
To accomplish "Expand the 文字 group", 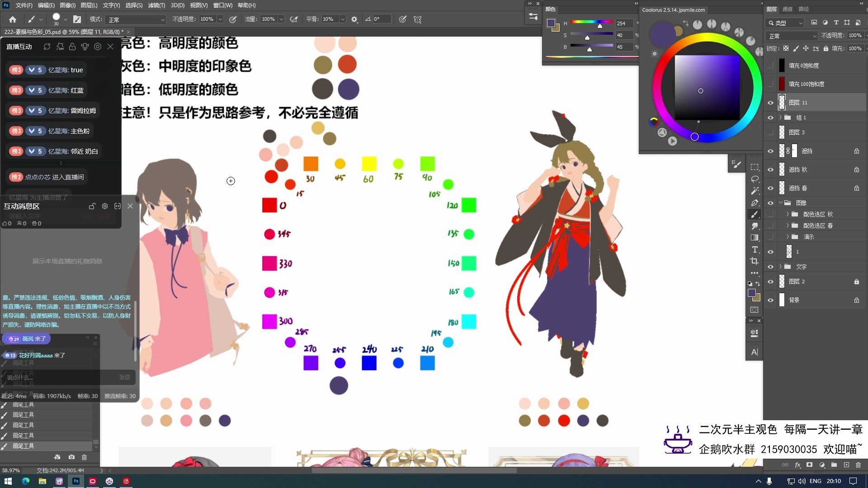I will click(x=781, y=267).
